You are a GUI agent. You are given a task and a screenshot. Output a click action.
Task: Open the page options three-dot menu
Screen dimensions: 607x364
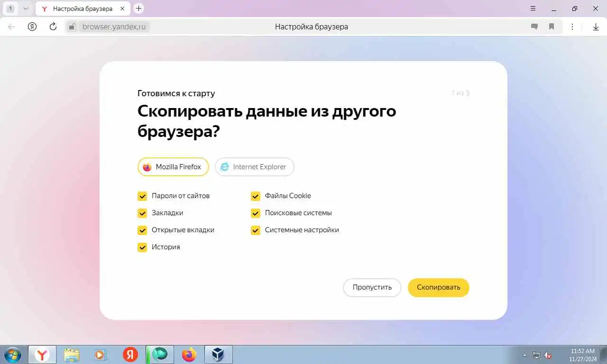click(572, 27)
